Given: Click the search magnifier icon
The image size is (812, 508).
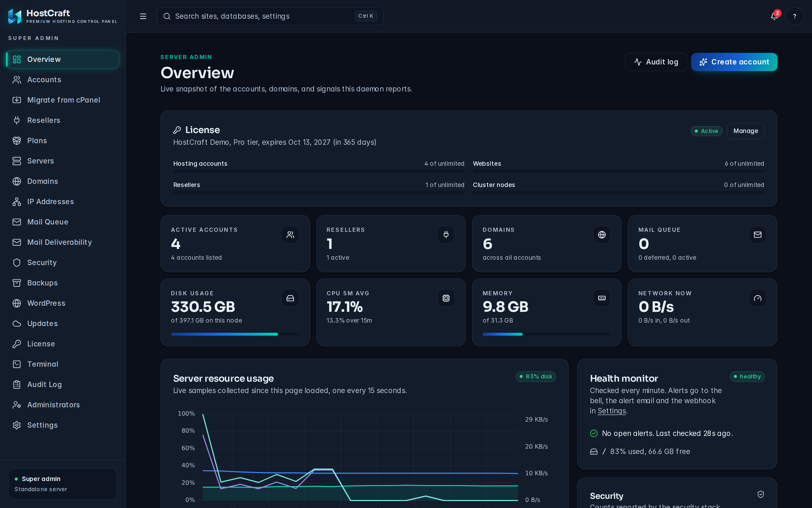Looking at the screenshot, I should tap(167, 16).
